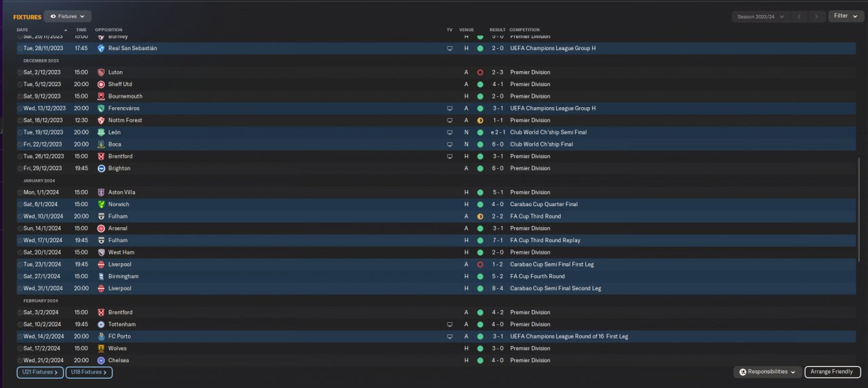This screenshot has height=388, width=868.
Task: Open the Fixtures view dropdown
Action: pos(68,16)
